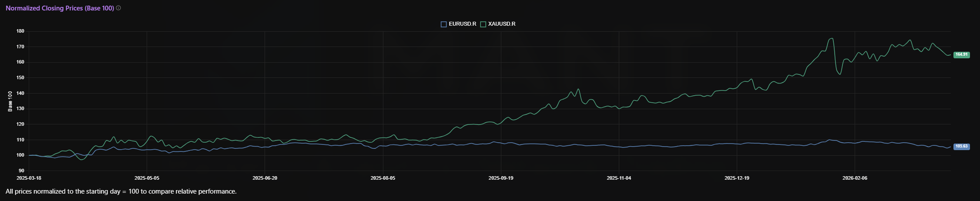Click the 2026-02-06 x-axis date
Viewport: 980px width, 201px height.
[x=855, y=178]
